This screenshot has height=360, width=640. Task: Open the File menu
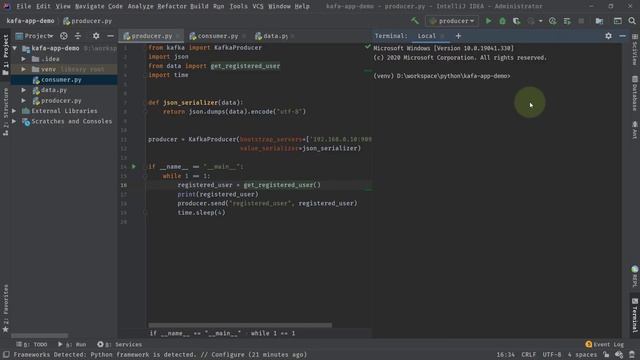24,6
